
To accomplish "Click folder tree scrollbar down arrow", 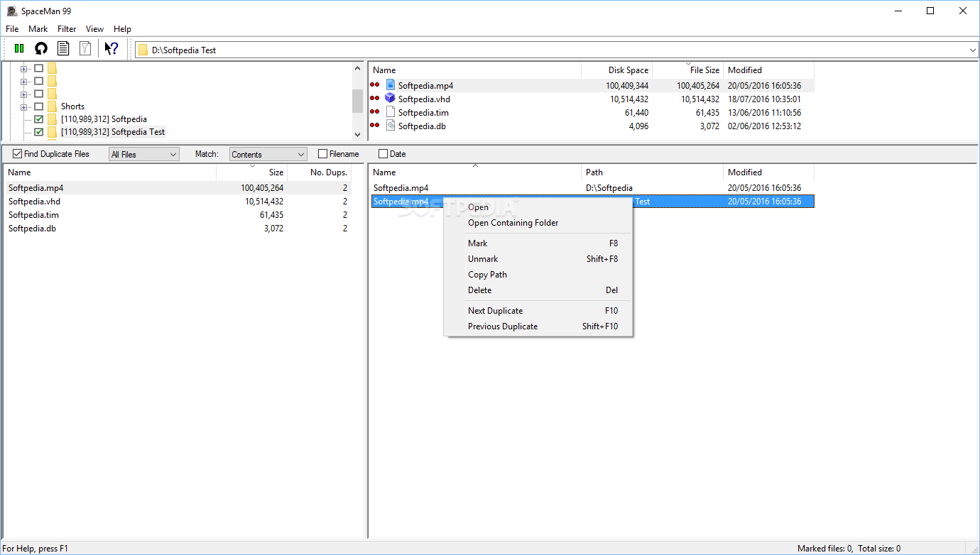I will pyautogui.click(x=357, y=134).
